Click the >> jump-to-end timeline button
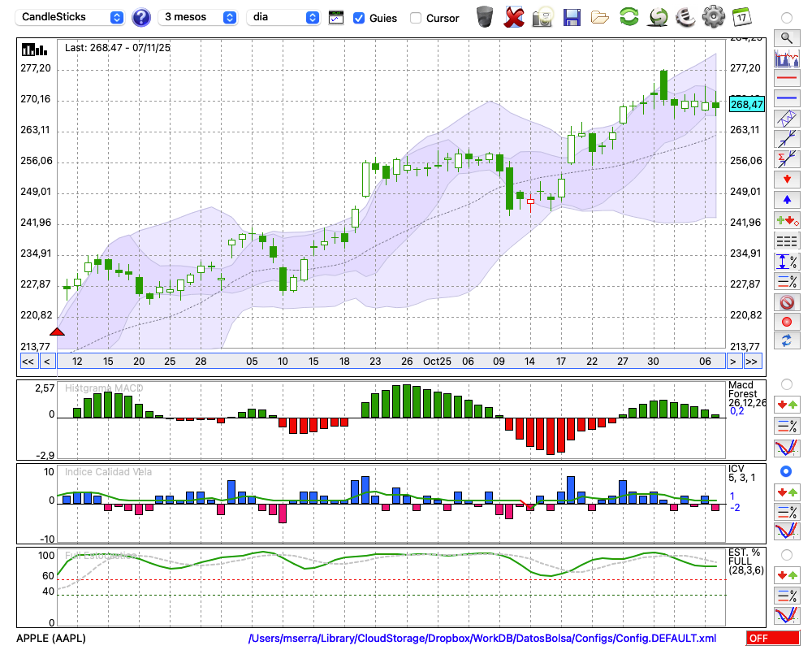812x650 pixels. tap(753, 361)
